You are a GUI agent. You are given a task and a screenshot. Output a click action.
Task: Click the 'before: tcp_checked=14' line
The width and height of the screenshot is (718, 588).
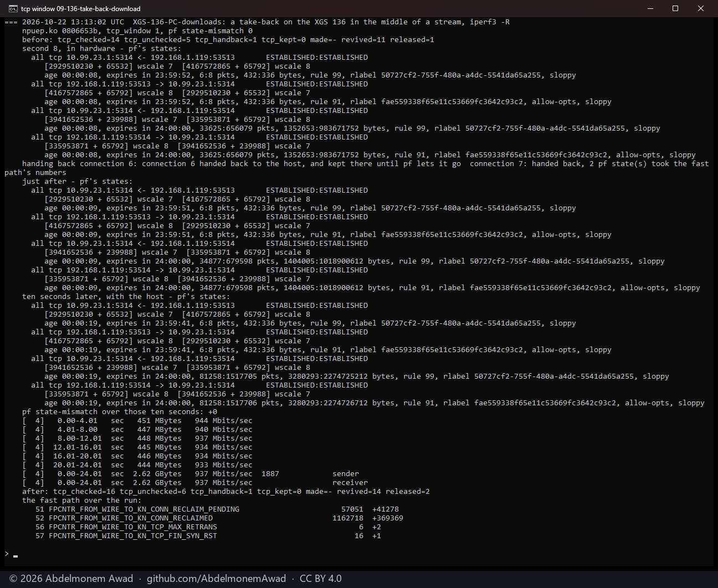tap(228, 40)
